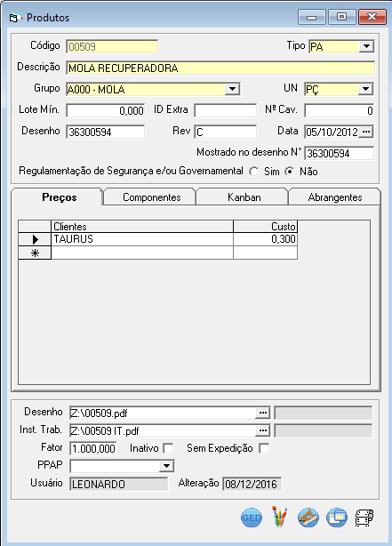Select the Abrangentes tab
The width and height of the screenshot is (392, 546).
coord(335,197)
